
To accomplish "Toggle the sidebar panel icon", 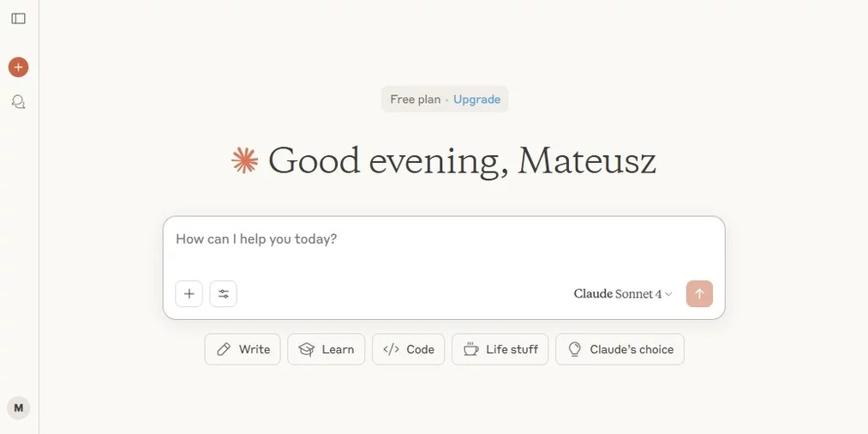I will coord(18,19).
